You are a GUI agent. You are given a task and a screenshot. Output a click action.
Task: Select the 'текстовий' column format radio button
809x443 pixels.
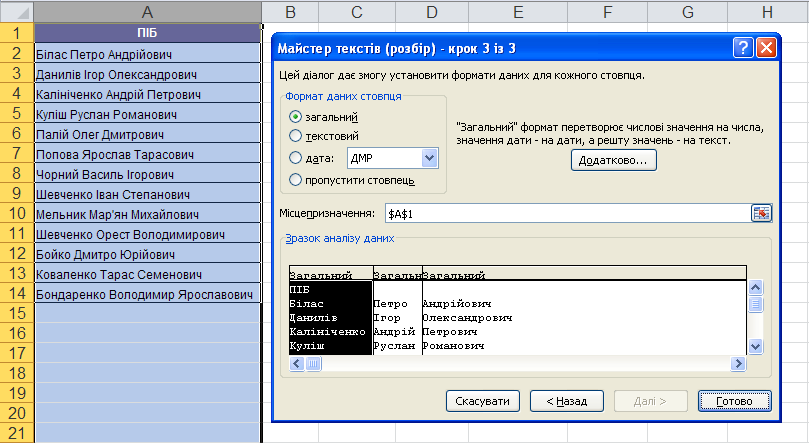click(x=295, y=136)
